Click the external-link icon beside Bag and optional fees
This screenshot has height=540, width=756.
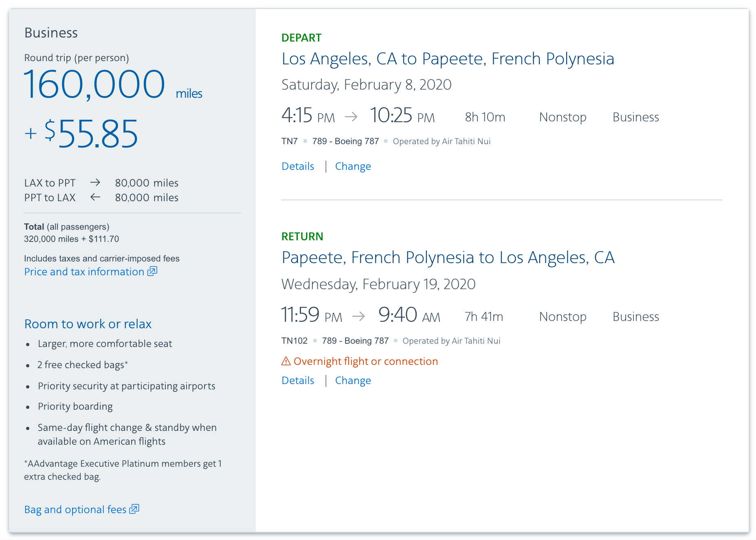tap(134, 509)
